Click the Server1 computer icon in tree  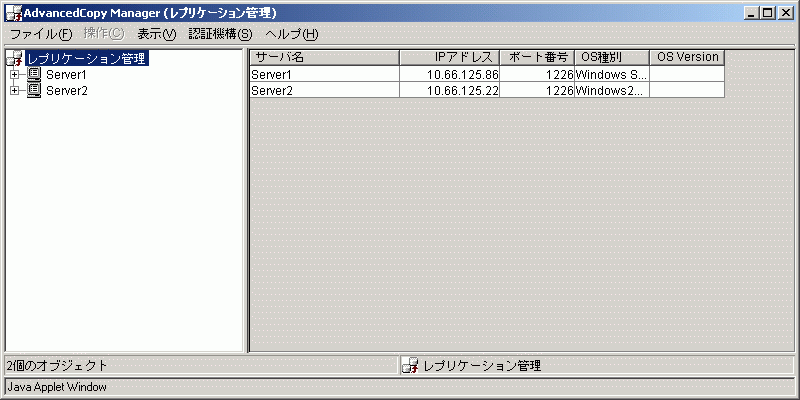coord(34,74)
